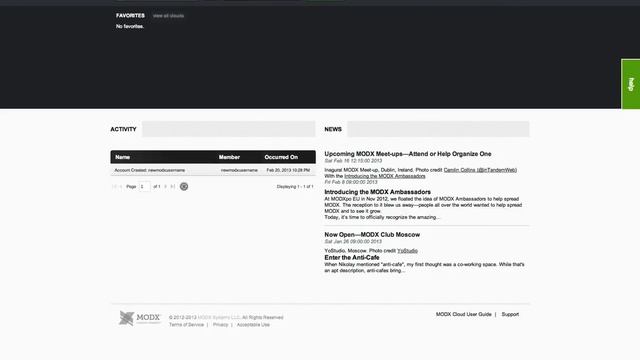
Task: Click the bold 'Introducing the MODX Ambassadors' heading
Action: tap(378, 192)
